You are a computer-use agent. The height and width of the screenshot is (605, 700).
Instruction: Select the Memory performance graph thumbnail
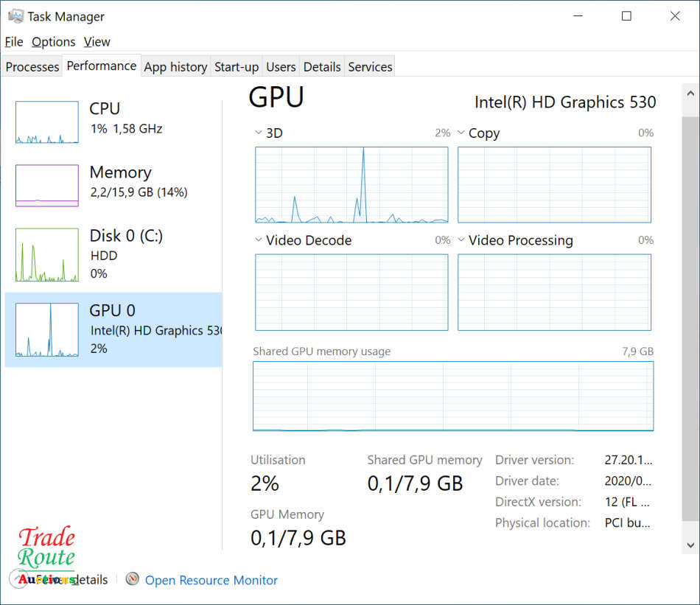[46, 185]
